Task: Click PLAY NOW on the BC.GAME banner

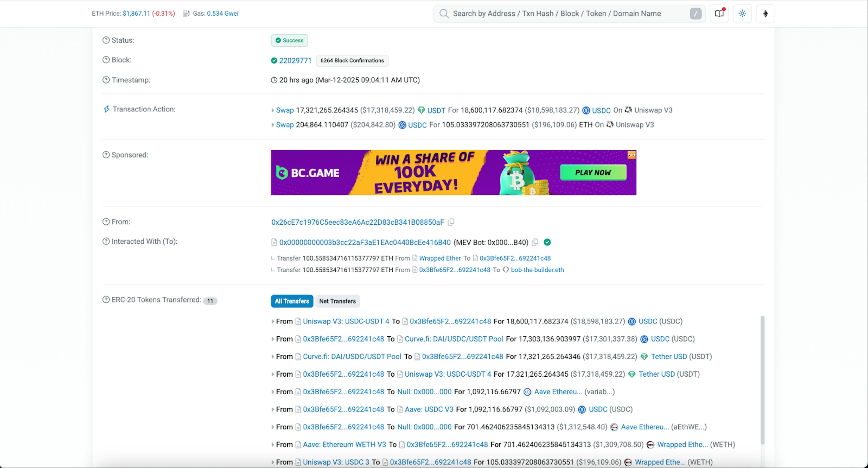Action: tap(593, 172)
